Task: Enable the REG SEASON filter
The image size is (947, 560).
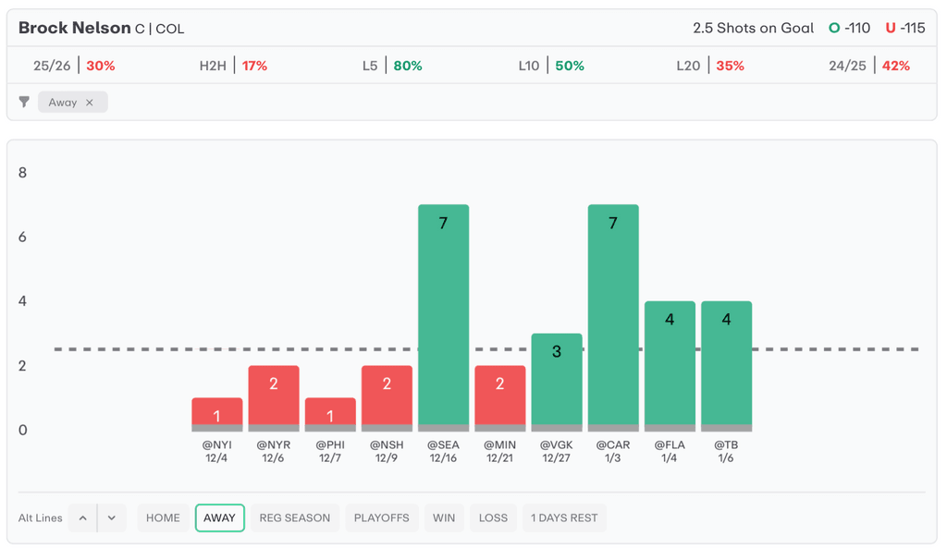Action: (x=294, y=518)
